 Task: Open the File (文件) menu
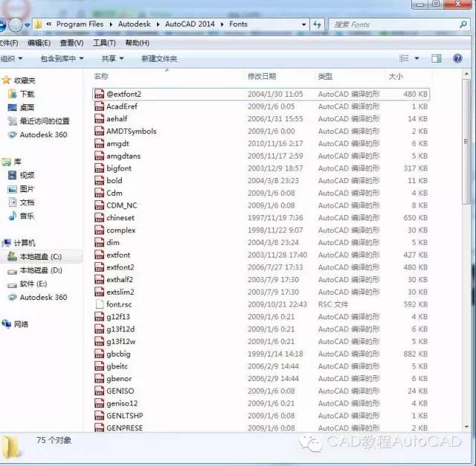(x=9, y=43)
